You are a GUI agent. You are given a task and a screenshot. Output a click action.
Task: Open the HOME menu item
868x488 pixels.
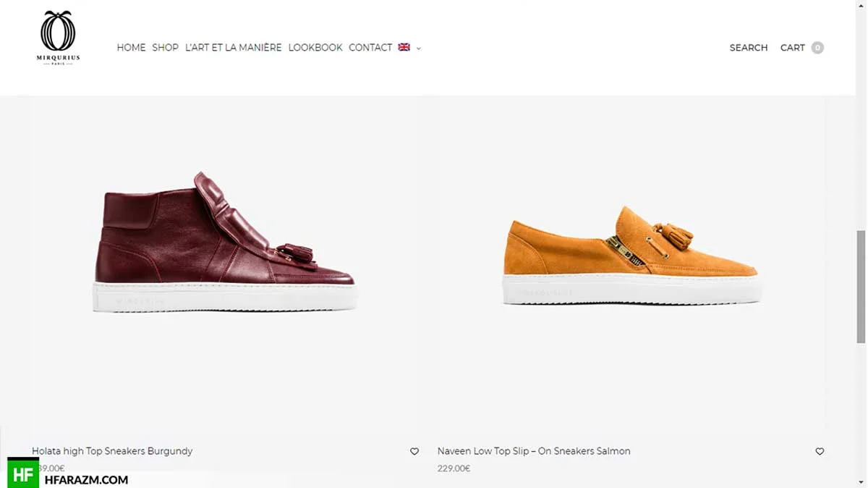[131, 48]
